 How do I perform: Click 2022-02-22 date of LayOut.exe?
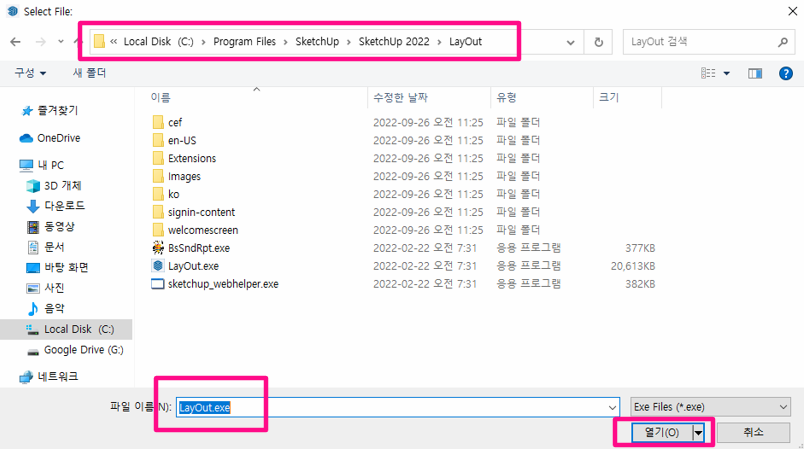point(425,266)
